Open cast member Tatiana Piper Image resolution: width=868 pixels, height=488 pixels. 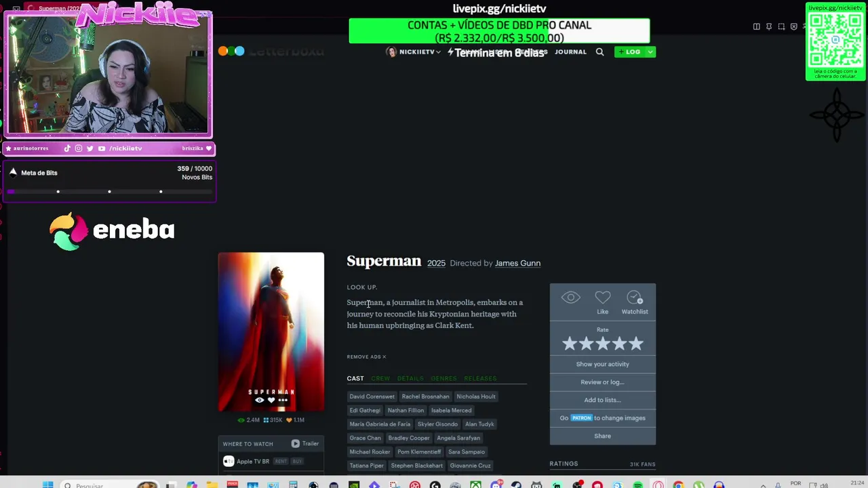tap(366, 466)
